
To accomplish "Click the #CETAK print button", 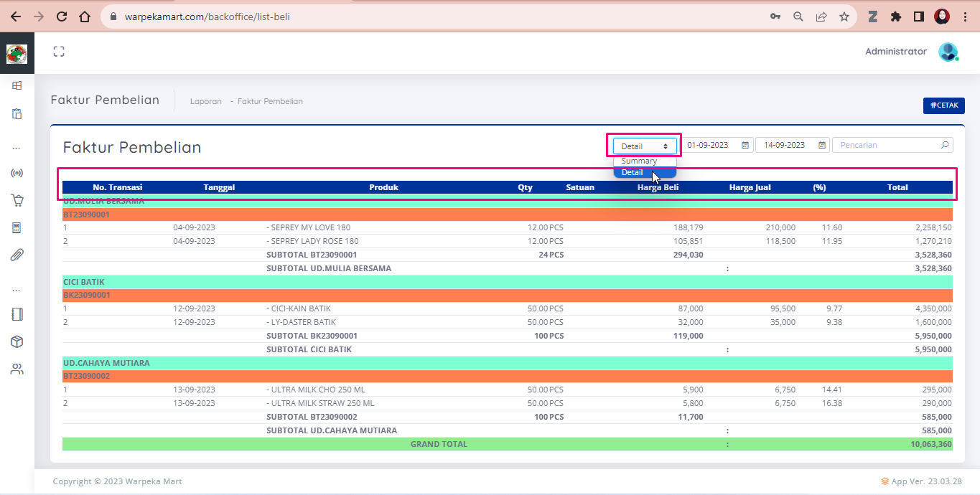I will click(943, 105).
